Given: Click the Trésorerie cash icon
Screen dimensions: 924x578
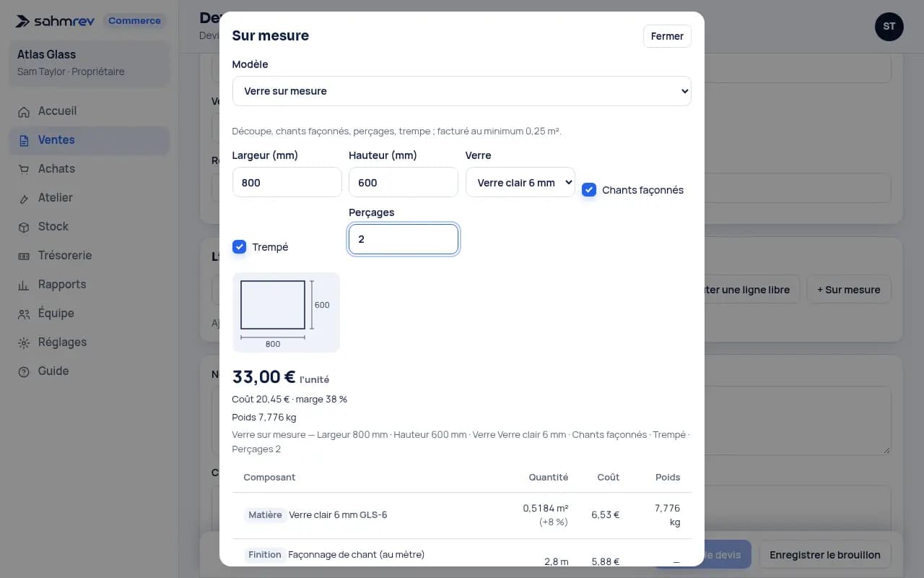Looking at the screenshot, I should 24,256.
